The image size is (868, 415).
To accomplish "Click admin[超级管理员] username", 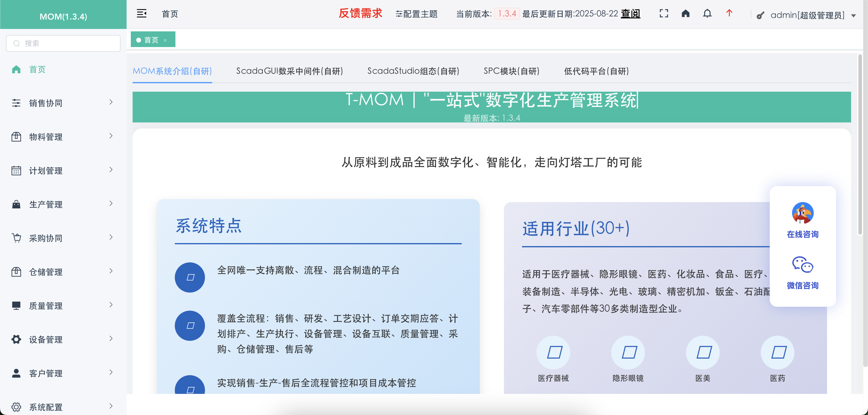I will (x=808, y=15).
